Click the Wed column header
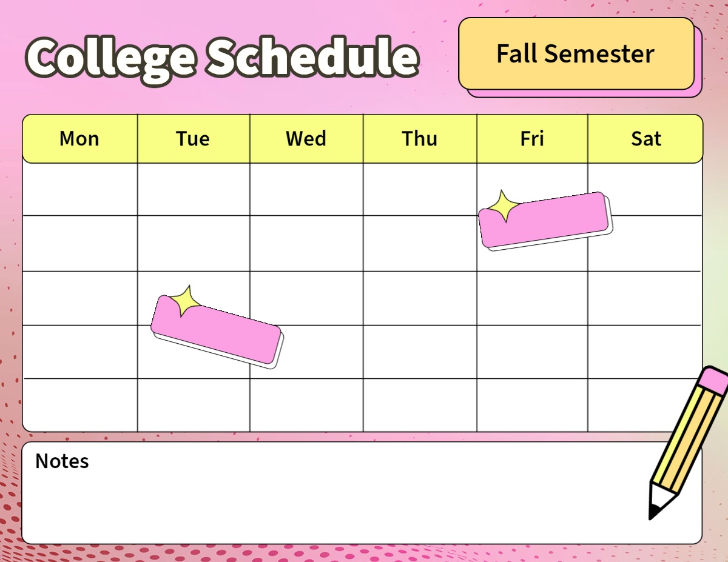This screenshot has width=728, height=562. pyautogui.click(x=306, y=139)
